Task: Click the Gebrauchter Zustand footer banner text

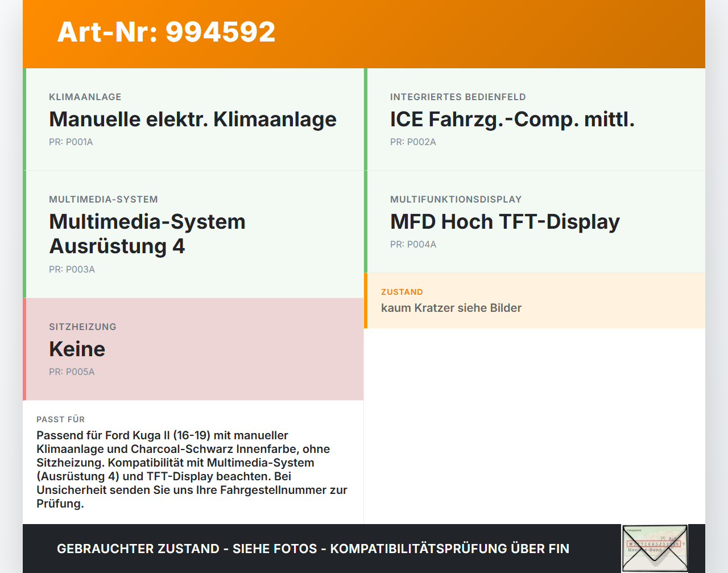Action: [313, 549]
